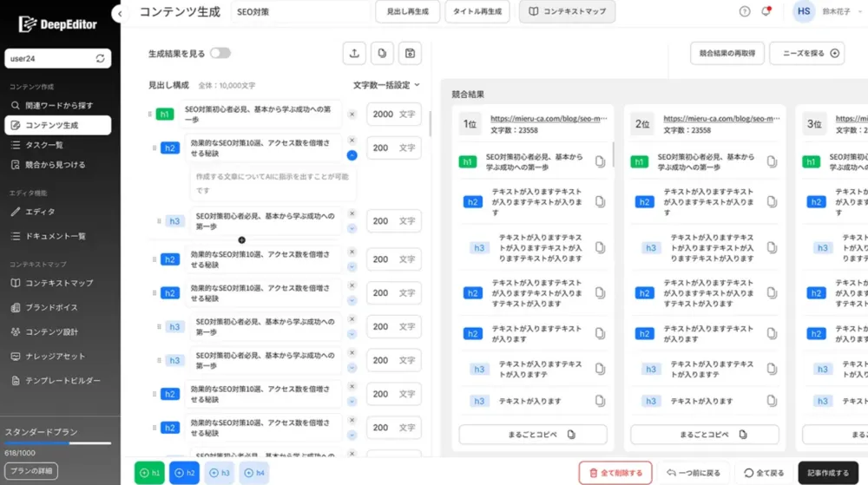Add an h3 heading from the bottom bar
The width and height of the screenshot is (868, 485).
[x=220, y=473]
